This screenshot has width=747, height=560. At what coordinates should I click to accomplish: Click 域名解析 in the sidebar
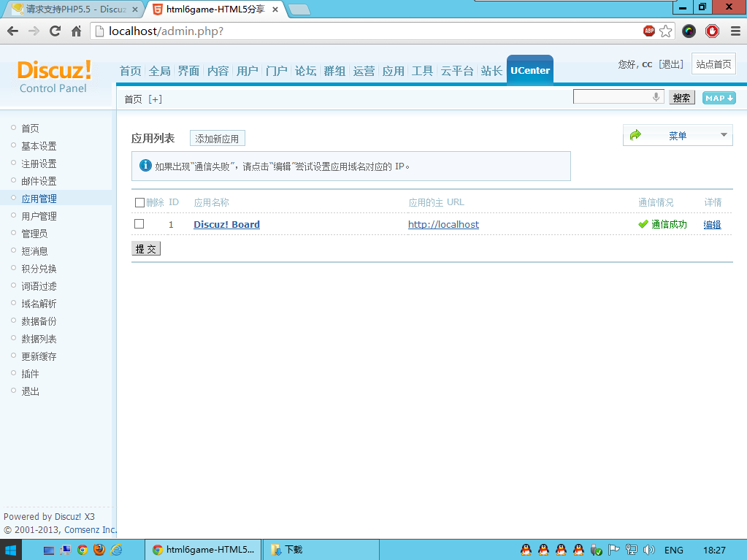[x=39, y=304]
